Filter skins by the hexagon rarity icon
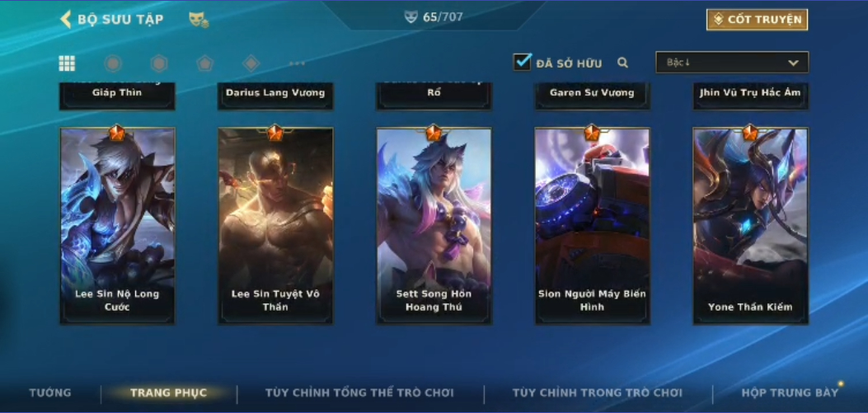 [x=159, y=63]
